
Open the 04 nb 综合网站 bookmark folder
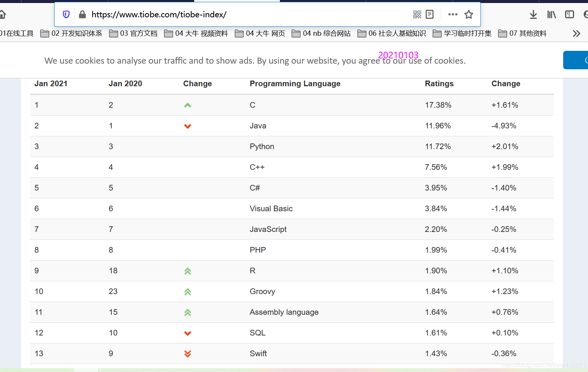[x=321, y=34]
